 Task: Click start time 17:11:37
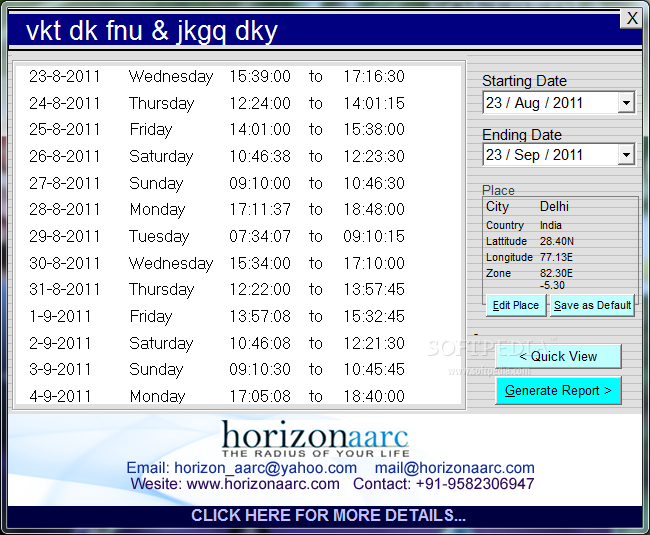tap(260, 209)
